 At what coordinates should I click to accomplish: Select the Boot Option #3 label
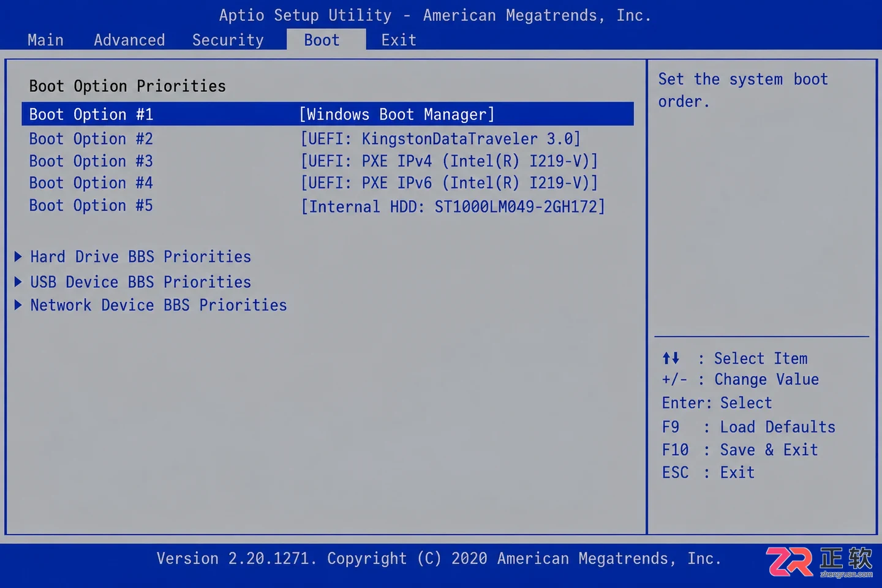coord(91,161)
